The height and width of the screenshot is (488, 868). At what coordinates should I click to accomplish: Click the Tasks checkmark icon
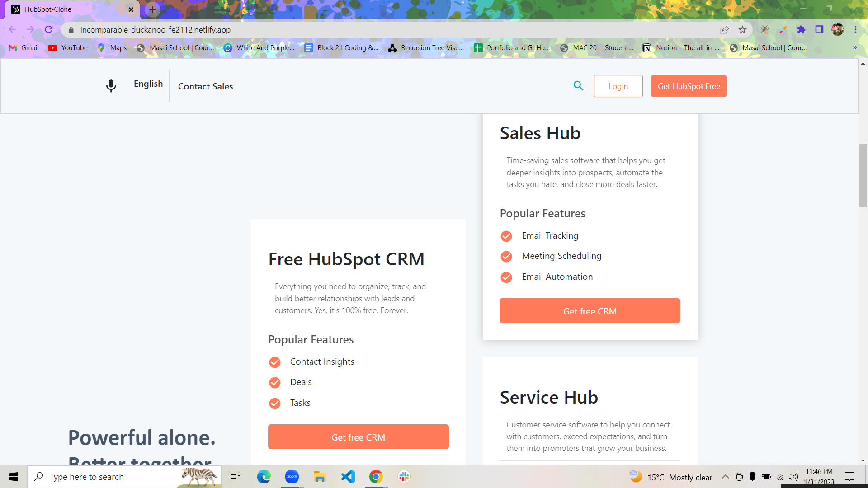coord(274,404)
